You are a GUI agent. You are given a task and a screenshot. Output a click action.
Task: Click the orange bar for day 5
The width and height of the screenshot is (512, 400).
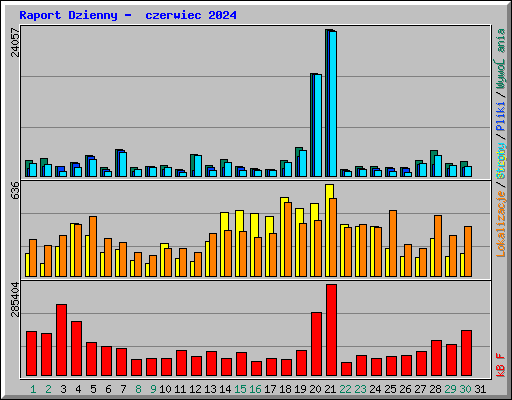(x=93, y=246)
